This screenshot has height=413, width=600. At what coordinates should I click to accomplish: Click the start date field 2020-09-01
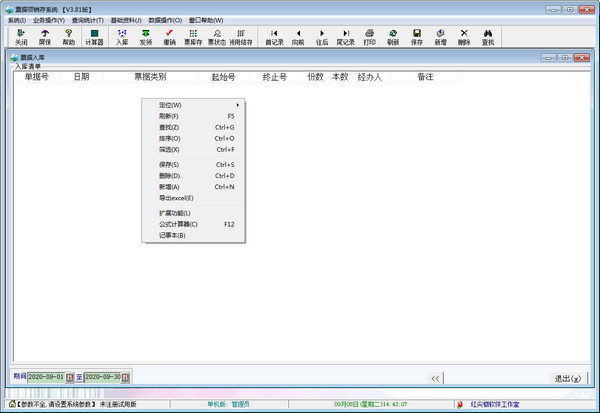click(47, 377)
